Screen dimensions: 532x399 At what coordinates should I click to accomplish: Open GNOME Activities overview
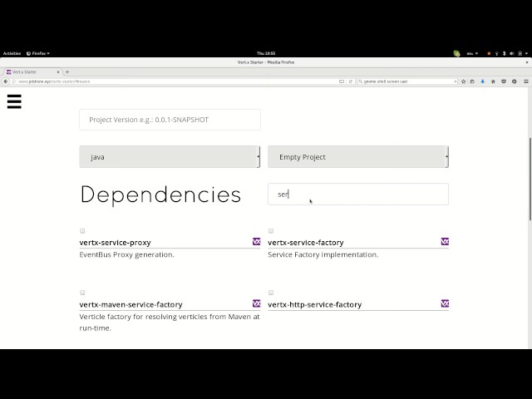pyautogui.click(x=12, y=53)
